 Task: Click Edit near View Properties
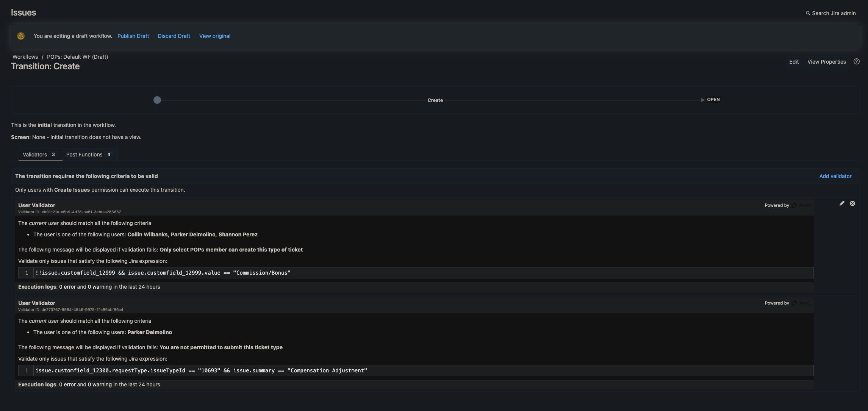coord(794,61)
